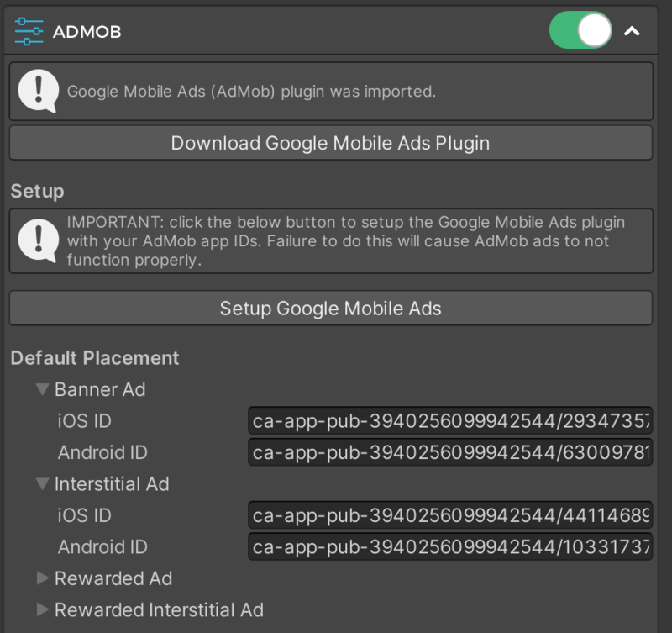This screenshot has width=672, height=633.
Task: Expand the Rewarded Interstitial Ad foldout
Action: pyautogui.click(x=43, y=609)
